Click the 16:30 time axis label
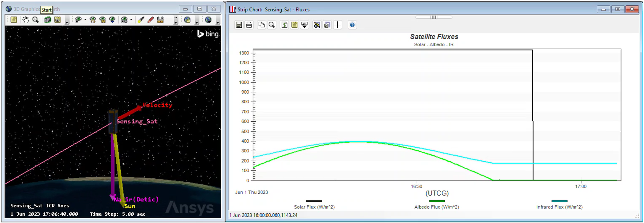The image size is (644, 223). 416,187
